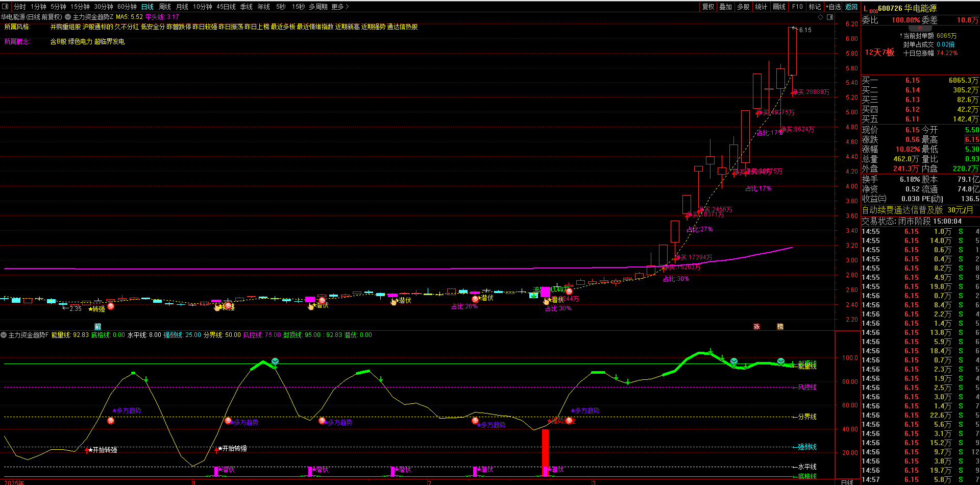Image resolution: width=980 pixels, height=485 pixels.
Task: Click the 占比:27% annotation
Action: point(700,229)
